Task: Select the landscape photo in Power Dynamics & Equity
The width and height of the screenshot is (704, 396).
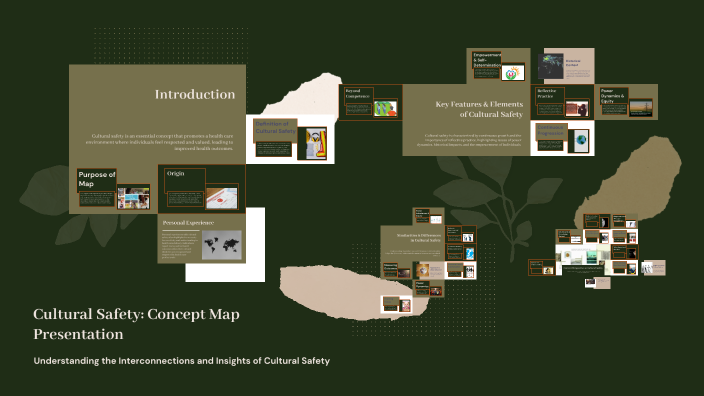Action: pos(641,108)
